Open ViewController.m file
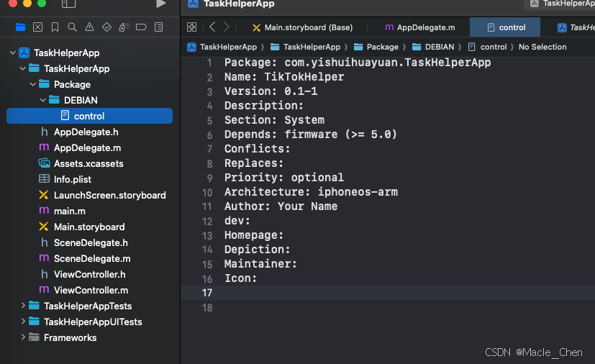This screenshot has width=595, height=364. pos(91,290)
